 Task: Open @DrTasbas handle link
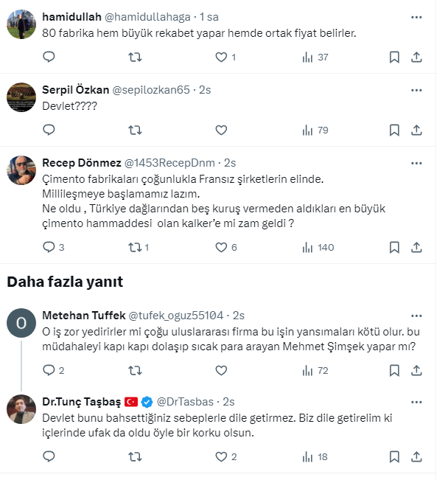(x=186, y=401)
